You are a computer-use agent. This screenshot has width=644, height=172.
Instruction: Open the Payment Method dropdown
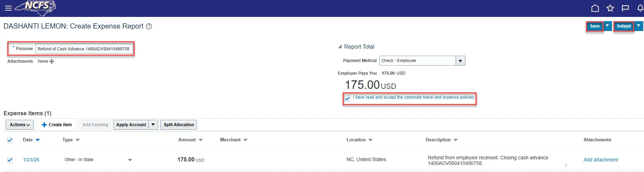pos(460,61)
